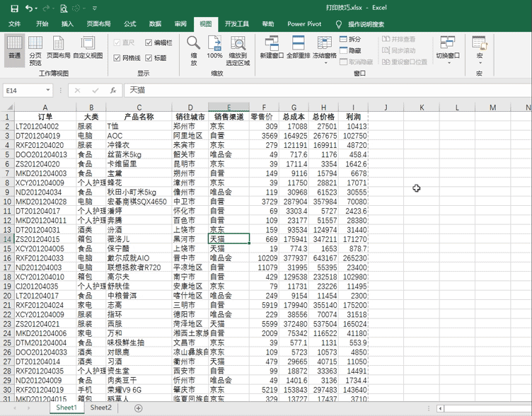532x416 pixels.
Task: Open Custom Views (自定义视图)
Action: 88,47
